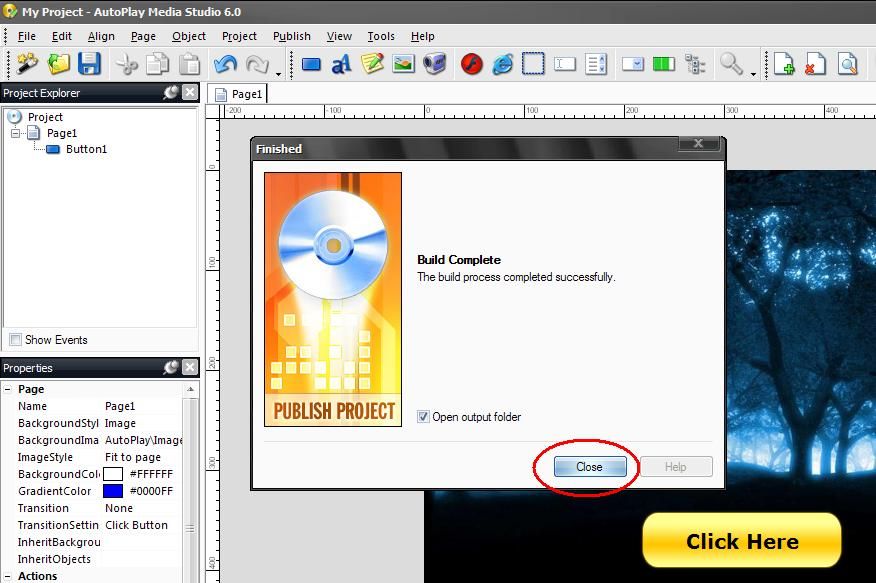This screenshot has width=876, height=583.
Task: Click the yellow Click Here button
Action: pos(741,541)
